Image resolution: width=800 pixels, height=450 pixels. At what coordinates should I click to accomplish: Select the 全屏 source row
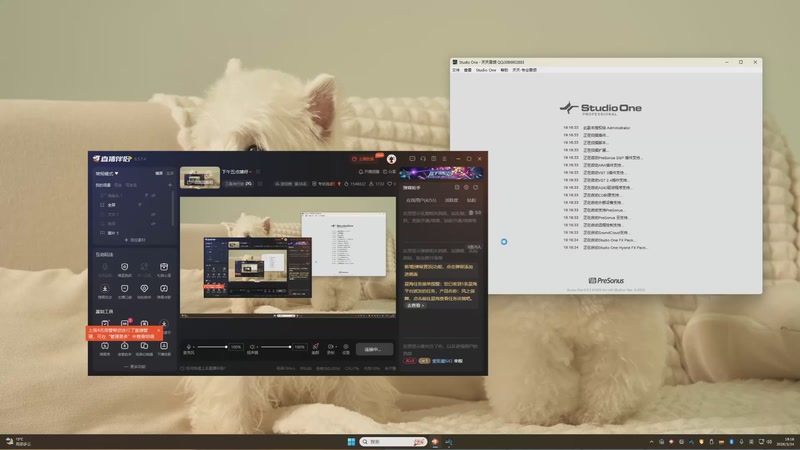pyautogui.click(x=133, y=205)
